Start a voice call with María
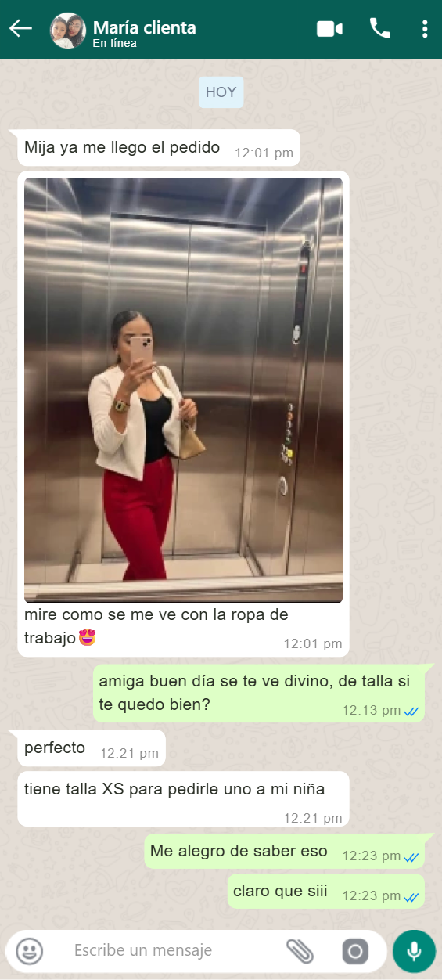Image resolution: width=442 pixels, height=980 pixels. [x=380, y=29]
